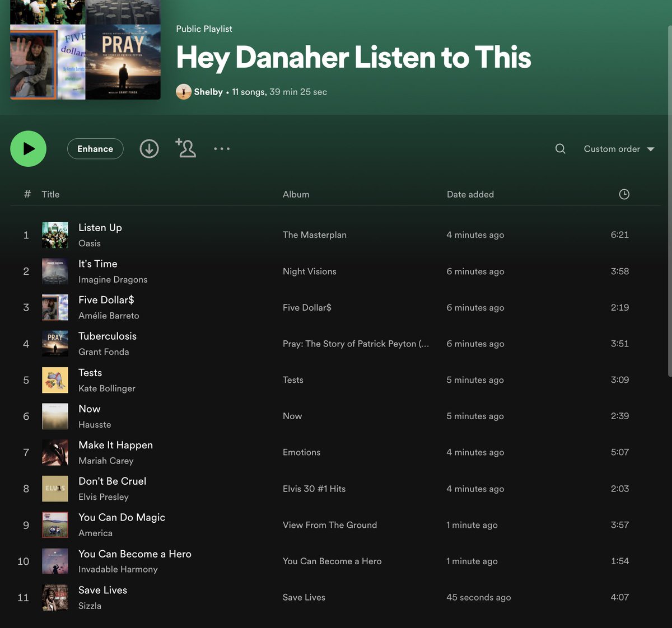
Task: Select song title Don't Be Cruel
Action: [113, 481]
